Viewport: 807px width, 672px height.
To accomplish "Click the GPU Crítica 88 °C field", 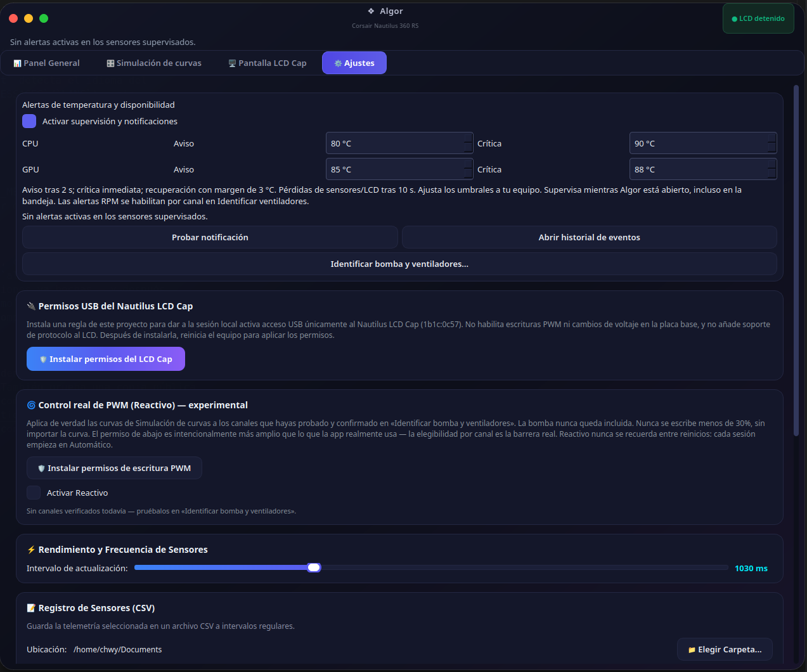I will click(x=703, y=169).
